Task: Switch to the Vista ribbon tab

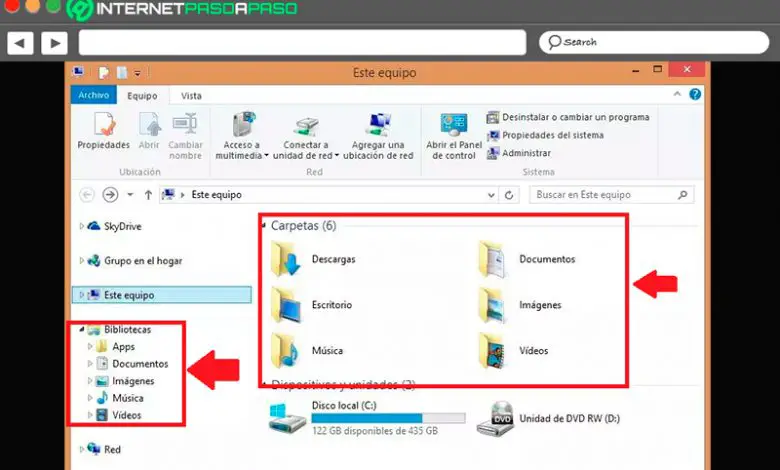Action: pos(191,95)
